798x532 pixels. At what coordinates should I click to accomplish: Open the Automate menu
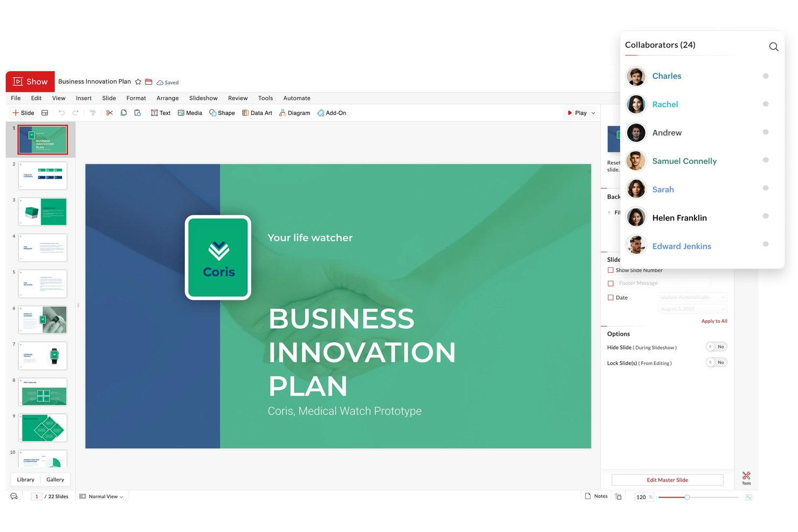pos(297,98)
